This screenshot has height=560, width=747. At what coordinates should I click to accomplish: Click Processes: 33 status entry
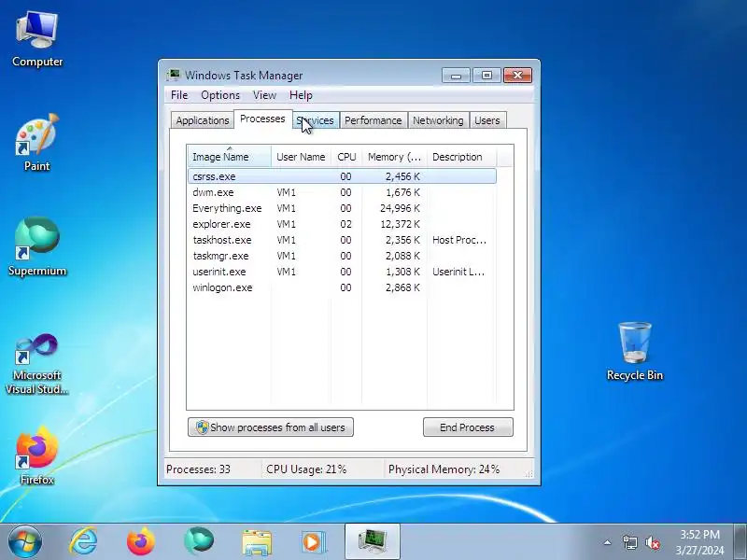(198, 469)
